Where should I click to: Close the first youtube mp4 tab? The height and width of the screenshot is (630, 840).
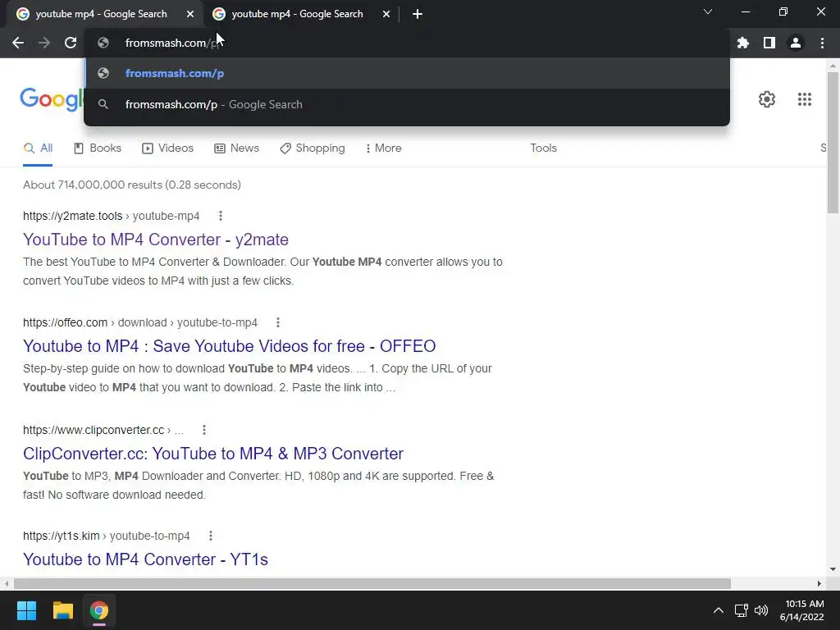pyautogui.click(x=190, y=14)
